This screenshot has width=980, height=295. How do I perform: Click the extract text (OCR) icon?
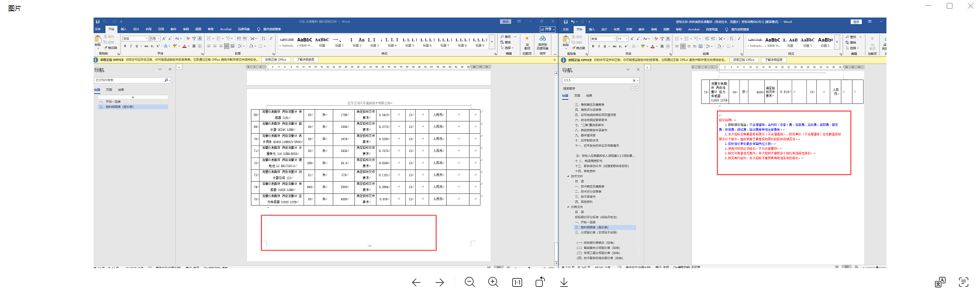pyautogui.click(x=964, y=282)
